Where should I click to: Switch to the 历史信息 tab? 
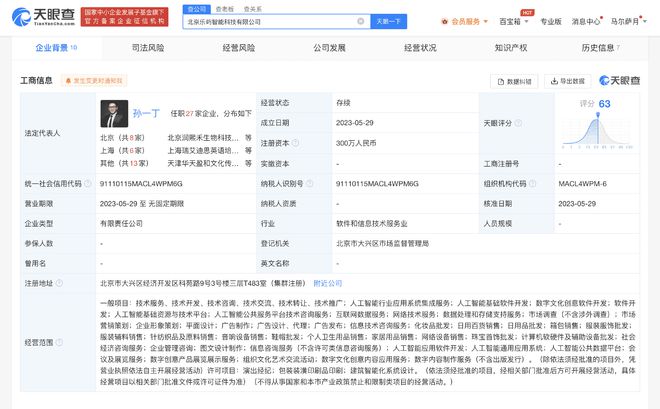click(601, 48)
